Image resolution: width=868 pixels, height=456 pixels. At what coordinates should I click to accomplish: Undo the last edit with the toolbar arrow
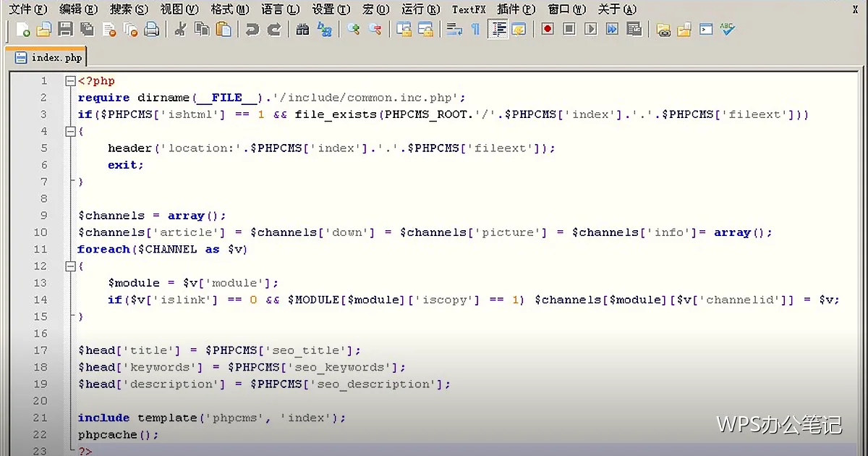tap(252, 30)
